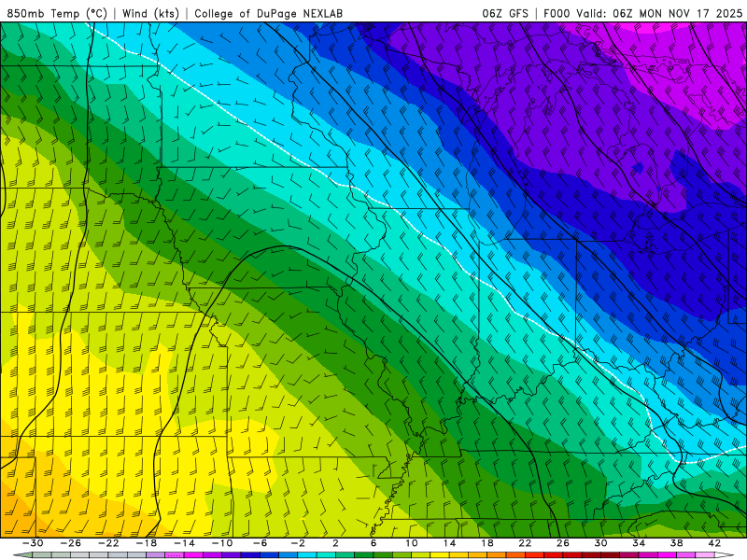Viewport: 747px width, 560px height.
Task: Click the 42 colorbar label
Action: click(x=714, y=543)
